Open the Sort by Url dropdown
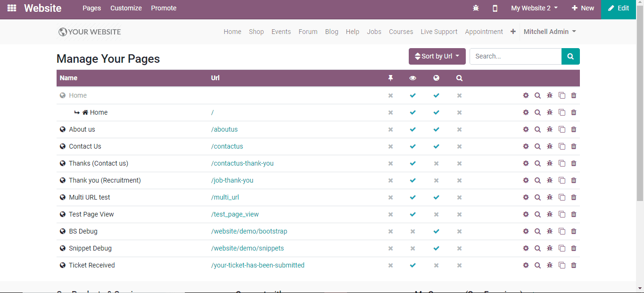Screen dimensions: 644x293 click(x=437, y=56)
